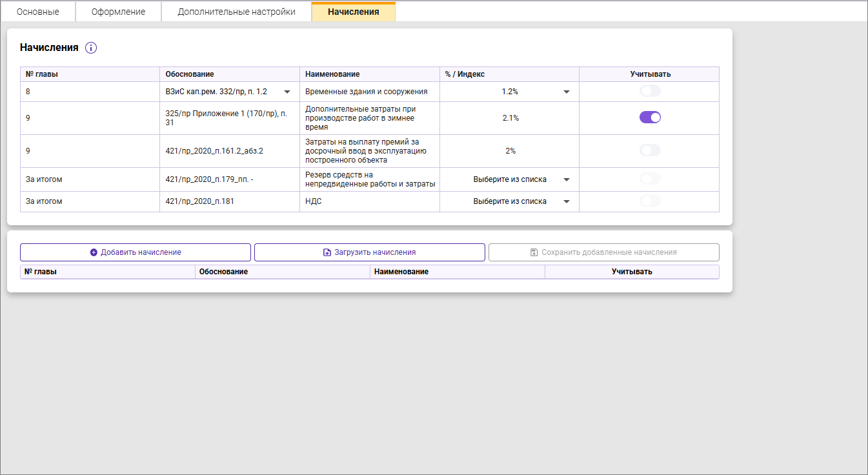The height and width of the screenshot is (475, 868).
Task: Go to Дополнительные настройки tab
Action: [x=236, y=12]
